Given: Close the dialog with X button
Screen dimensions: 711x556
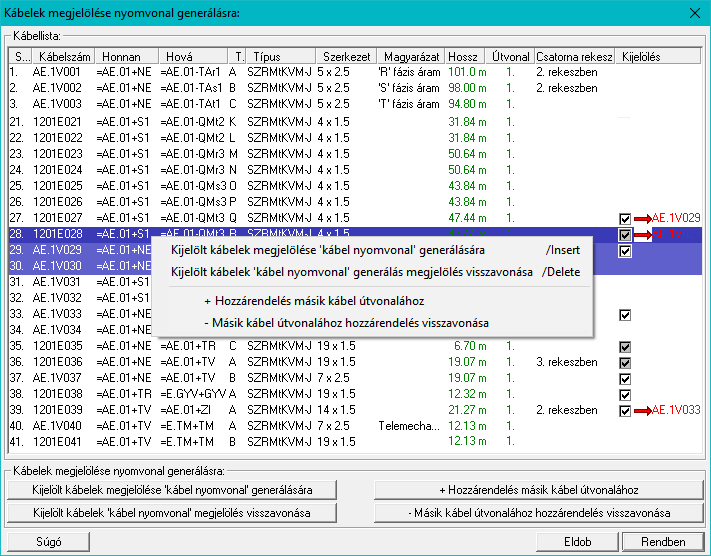Looking at the screenshot, I should click(695, 13).
